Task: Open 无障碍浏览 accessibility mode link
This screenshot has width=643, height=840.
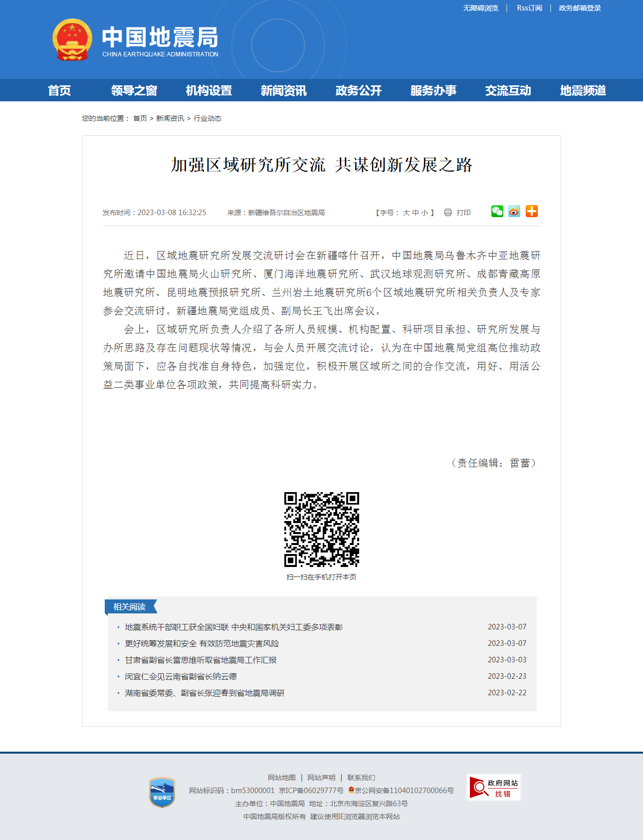Action: point(481,8)
